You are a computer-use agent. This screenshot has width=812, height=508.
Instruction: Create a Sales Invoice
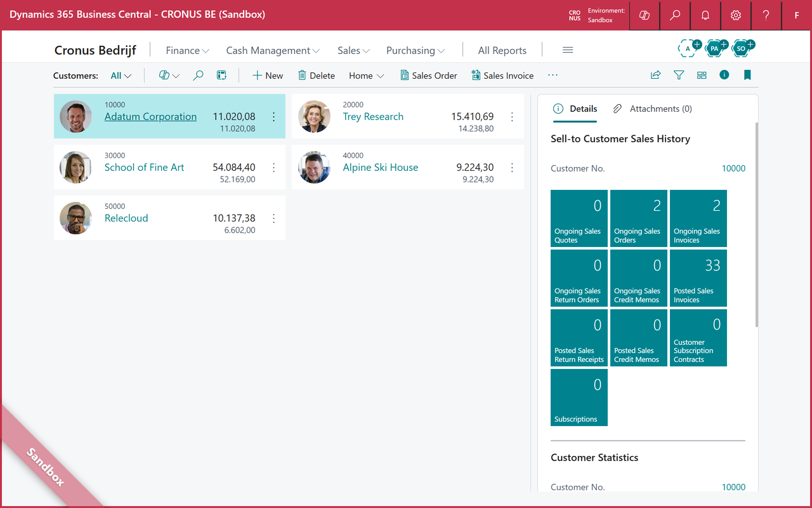(x=502, y=76)
